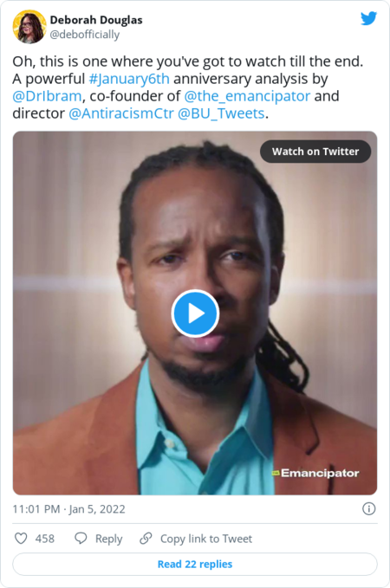The width and height of the screenshot is (390, 588).
Task: Click the Reply text label
Action: [x=109, y=539]
